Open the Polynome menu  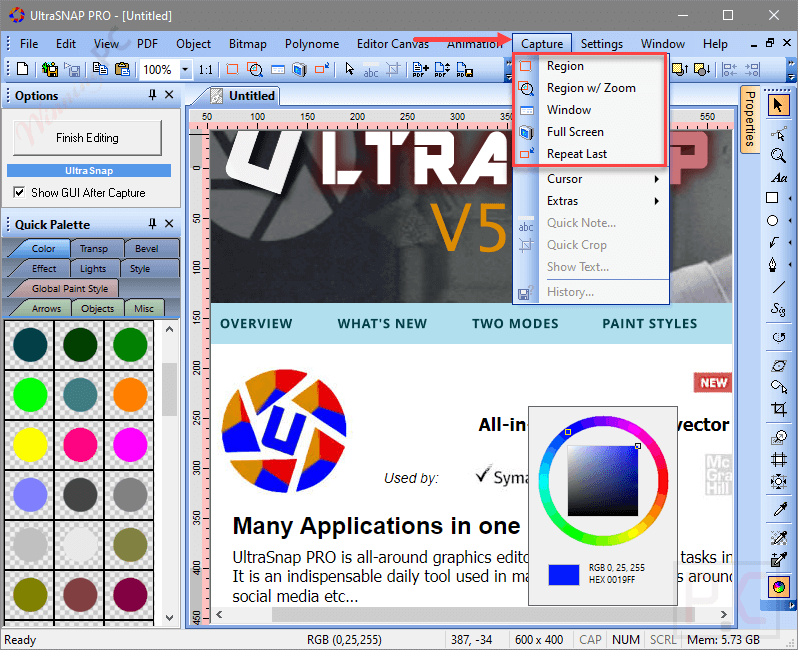(312, 44)
